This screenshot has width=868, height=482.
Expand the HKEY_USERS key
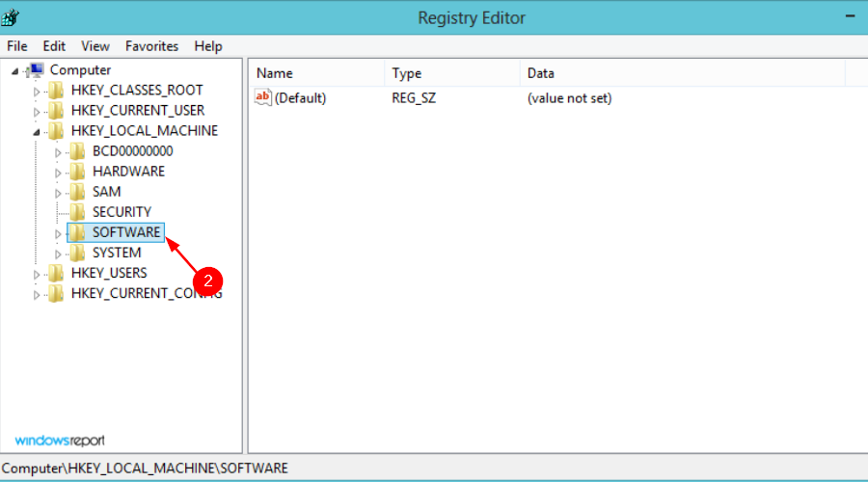click(x=37, y=275)
